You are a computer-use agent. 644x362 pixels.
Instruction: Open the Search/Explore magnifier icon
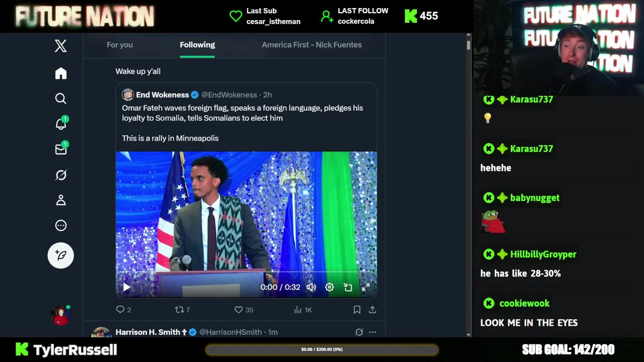click(61, 99)
